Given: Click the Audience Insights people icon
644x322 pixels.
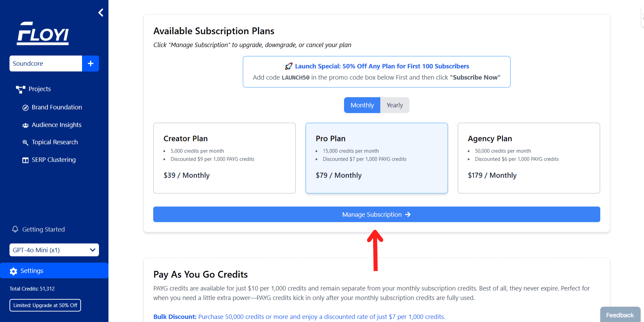Looking at the screenshot, I should [25, 125].
